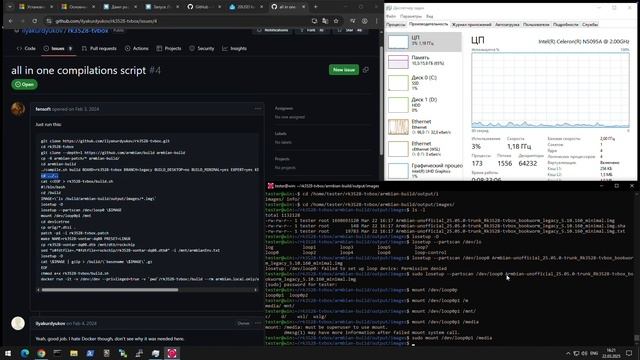Copy issue link icon beside New issue
640x360 pixels.
coord(366,70)
